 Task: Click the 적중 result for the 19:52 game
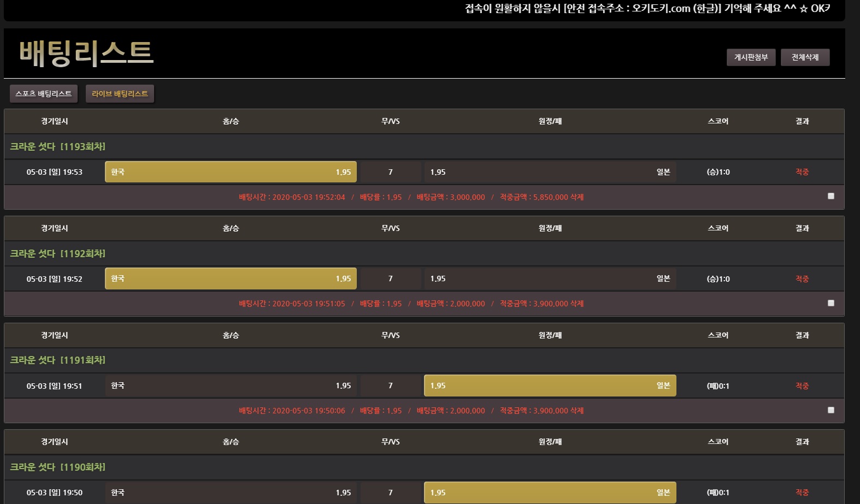(802, 279)
